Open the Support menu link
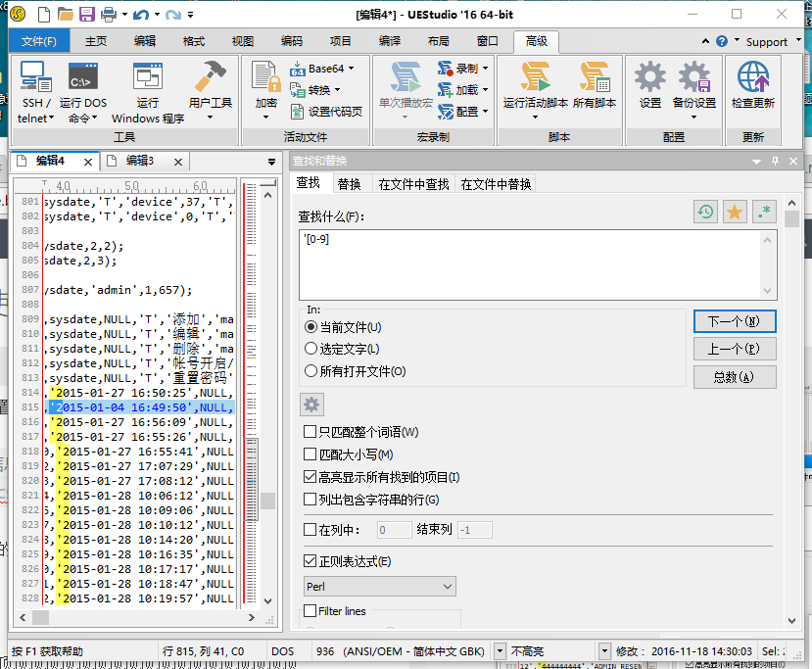 (x=766, y=42)
